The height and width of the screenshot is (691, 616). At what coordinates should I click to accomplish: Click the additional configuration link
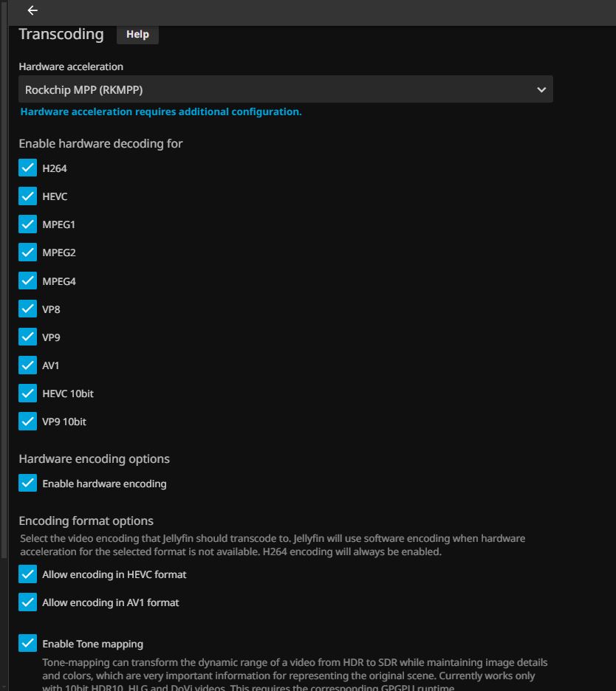[161, 111]
